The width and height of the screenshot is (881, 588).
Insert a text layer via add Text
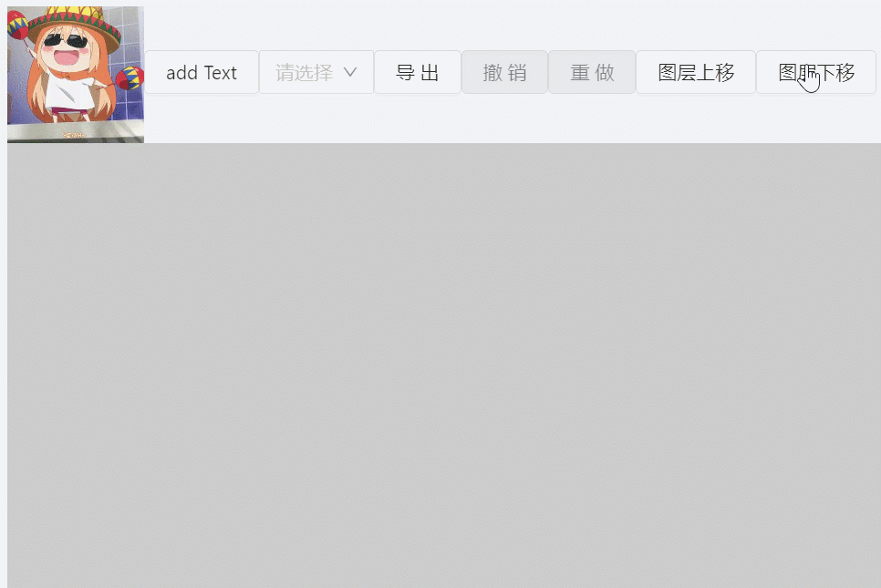coord(202,72)
